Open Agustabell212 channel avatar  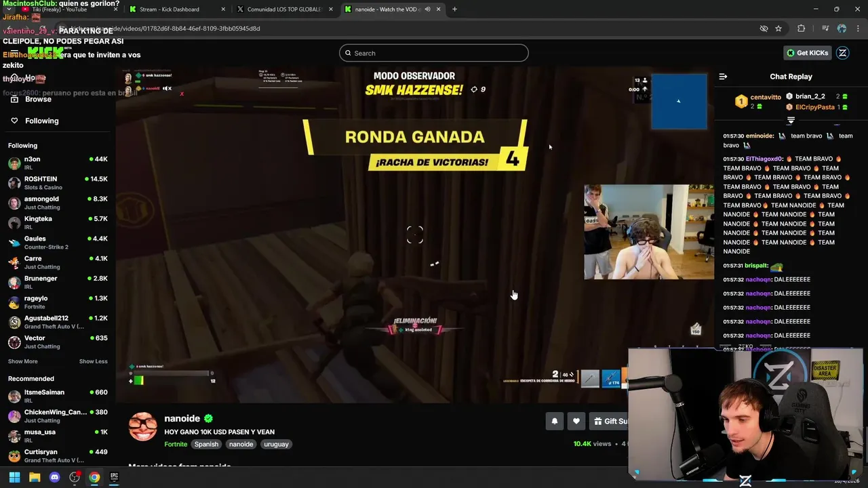click(14, 322)
